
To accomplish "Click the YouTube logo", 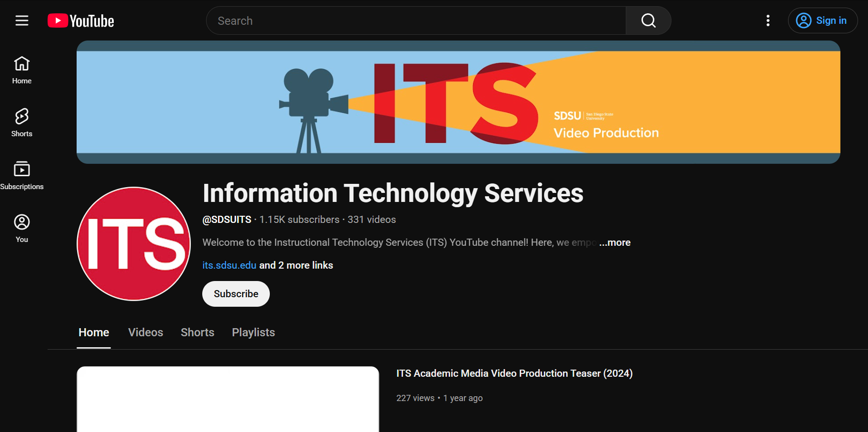I will pos(81,21).
